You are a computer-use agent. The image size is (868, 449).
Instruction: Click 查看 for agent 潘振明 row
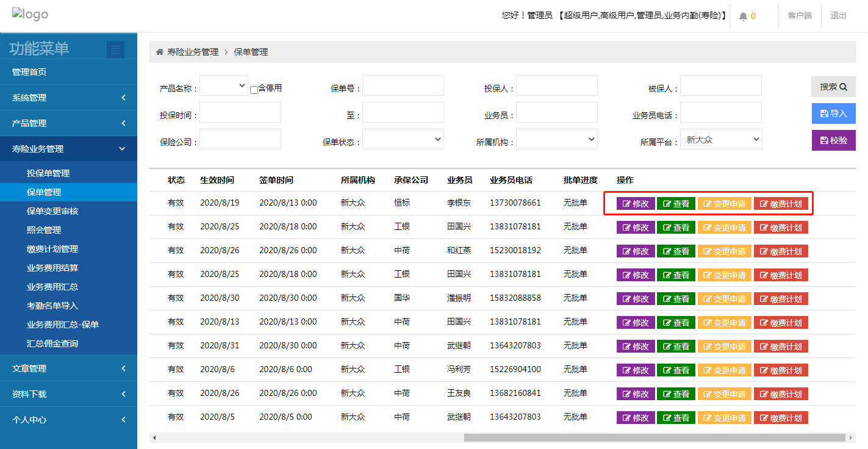coord(676,299)
